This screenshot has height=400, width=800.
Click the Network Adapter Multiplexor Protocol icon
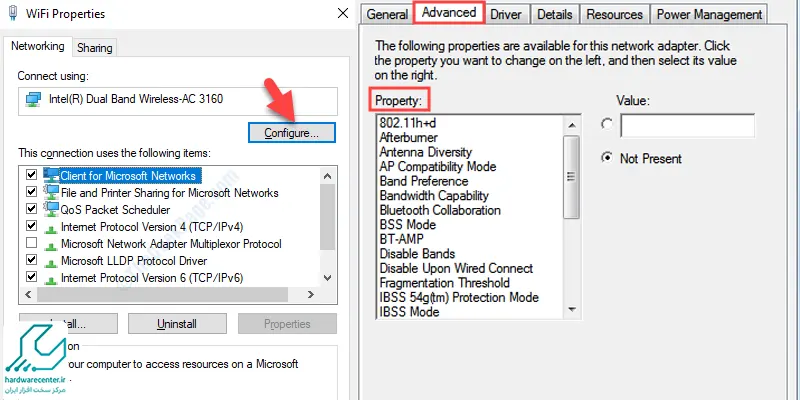[x=50, y=246]
